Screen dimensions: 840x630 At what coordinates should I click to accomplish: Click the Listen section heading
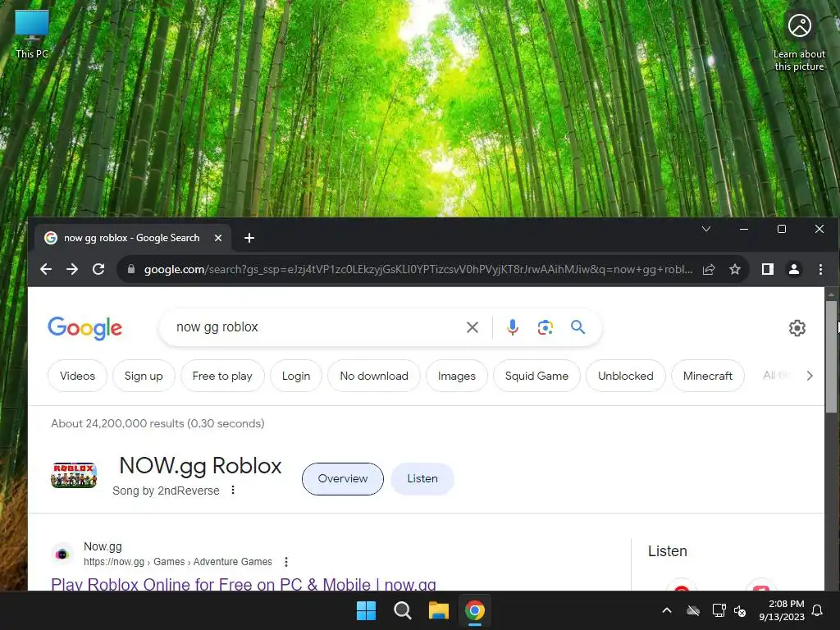pos(668,551)
